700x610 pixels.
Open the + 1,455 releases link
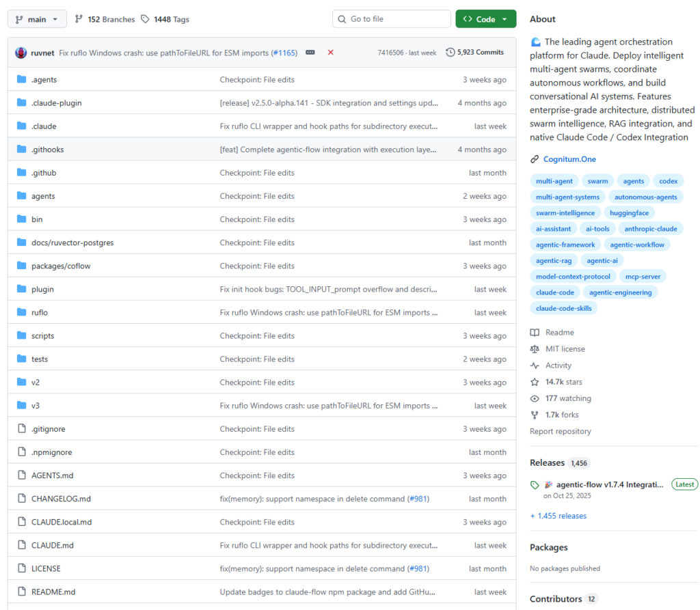(x=558, y=516)
